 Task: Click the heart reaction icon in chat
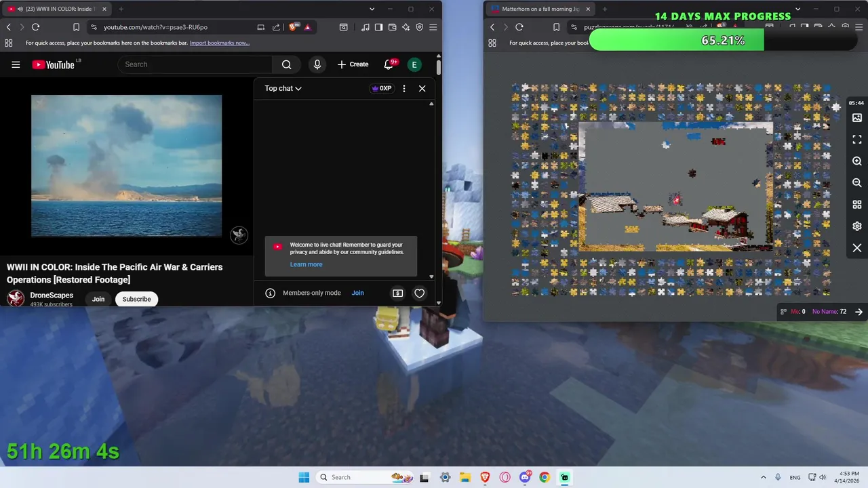click(419, 293)
